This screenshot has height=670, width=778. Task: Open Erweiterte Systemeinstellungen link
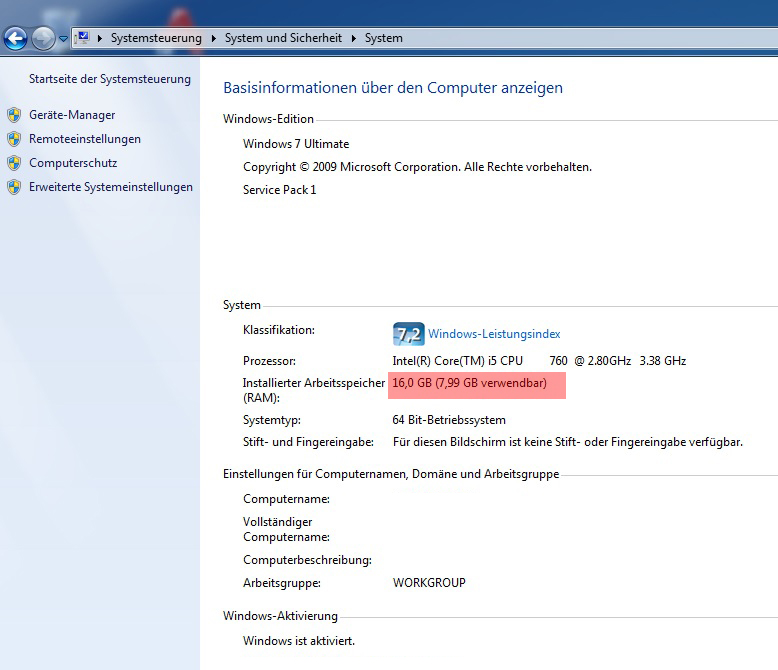click(x=111, y=187)
